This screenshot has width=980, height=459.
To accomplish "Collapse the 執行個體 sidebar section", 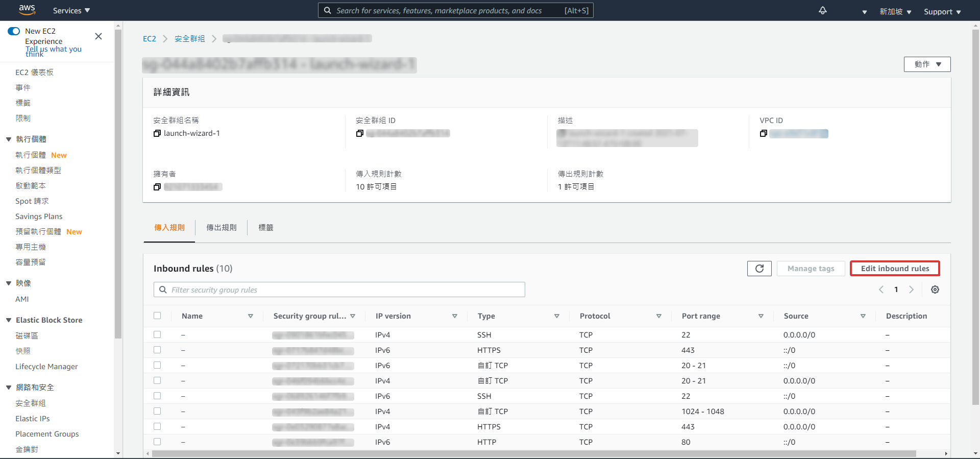I will [9, 139].
